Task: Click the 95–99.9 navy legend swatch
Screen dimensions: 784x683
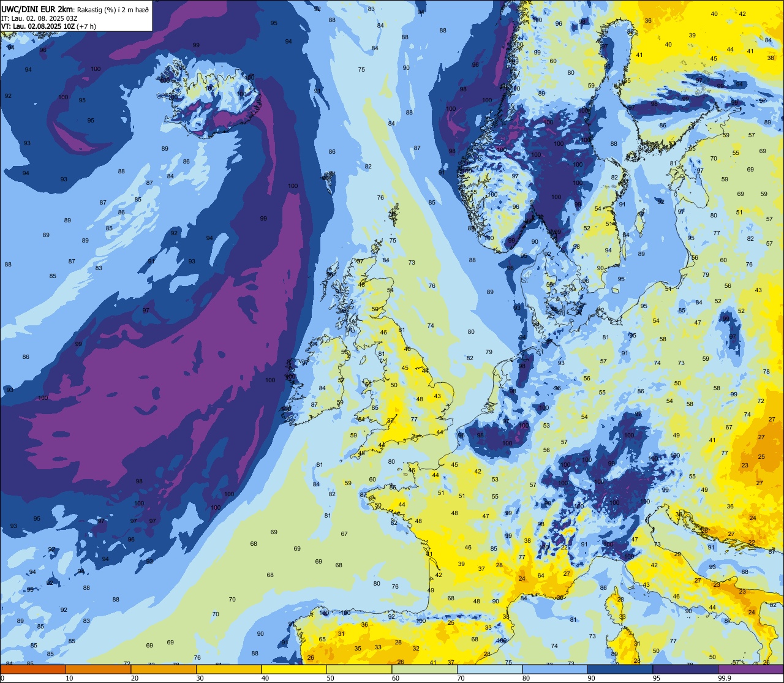Action: 685,670
